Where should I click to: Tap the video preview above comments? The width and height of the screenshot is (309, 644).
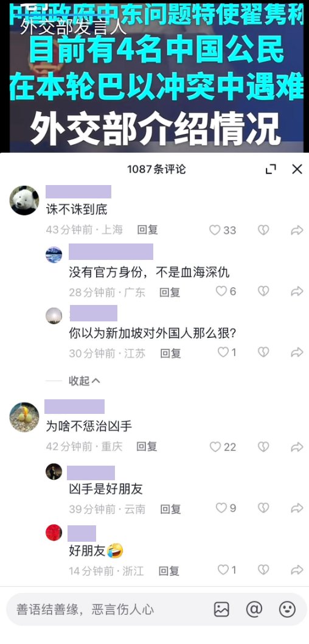click(x=154, y=76)
